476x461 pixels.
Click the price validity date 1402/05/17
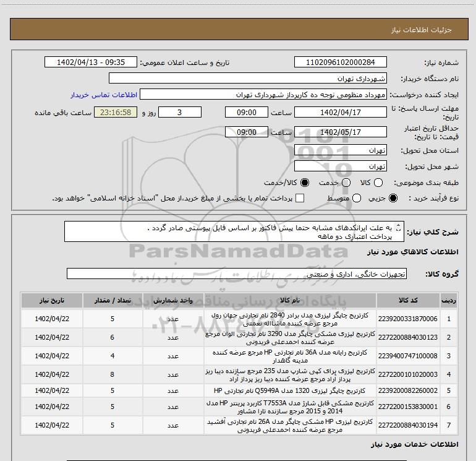(x=340, y=132)
